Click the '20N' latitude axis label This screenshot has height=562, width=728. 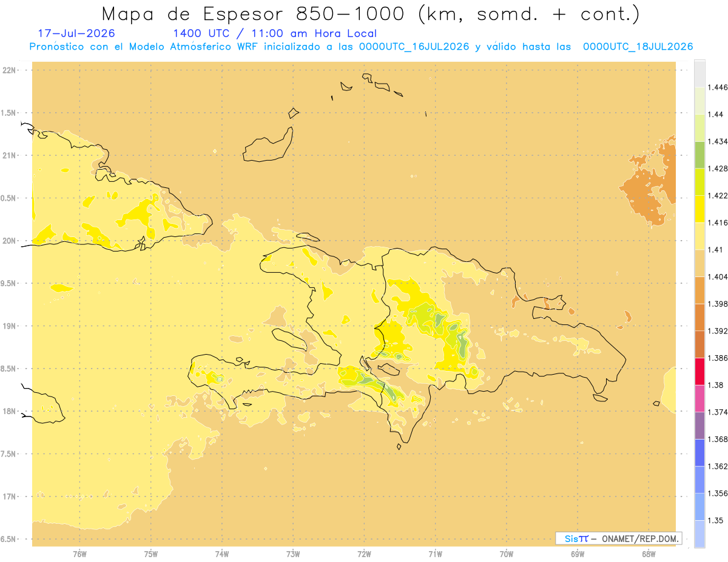pos(10,241)
